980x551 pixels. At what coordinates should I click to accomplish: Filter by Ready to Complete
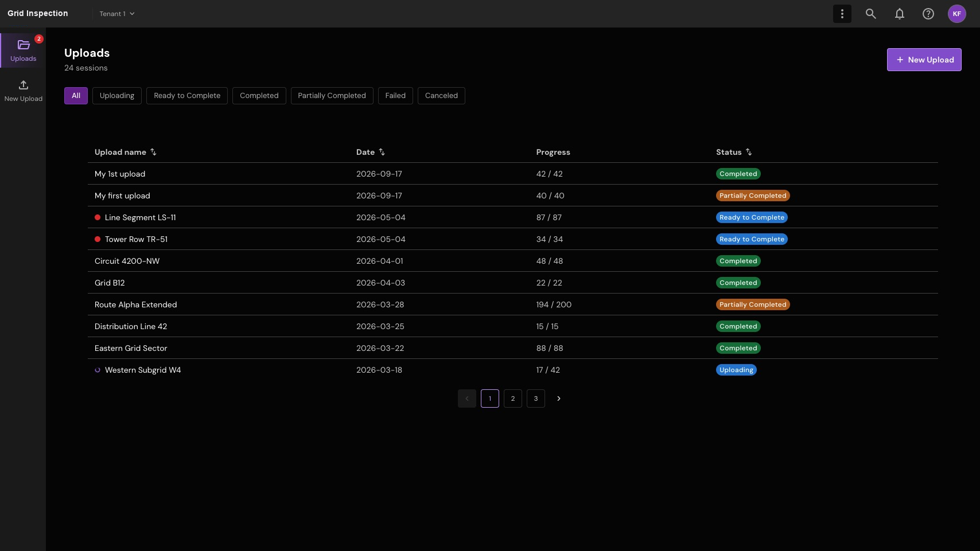point(187,96)
